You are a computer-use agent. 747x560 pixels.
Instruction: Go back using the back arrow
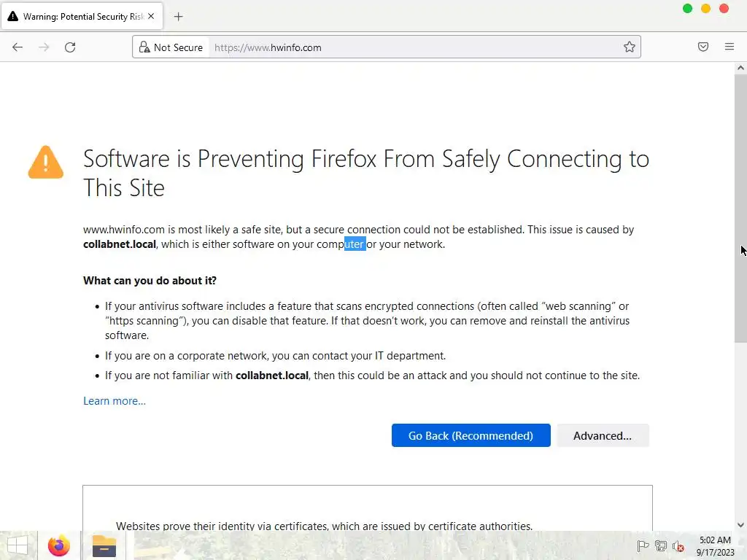[18, 47]
